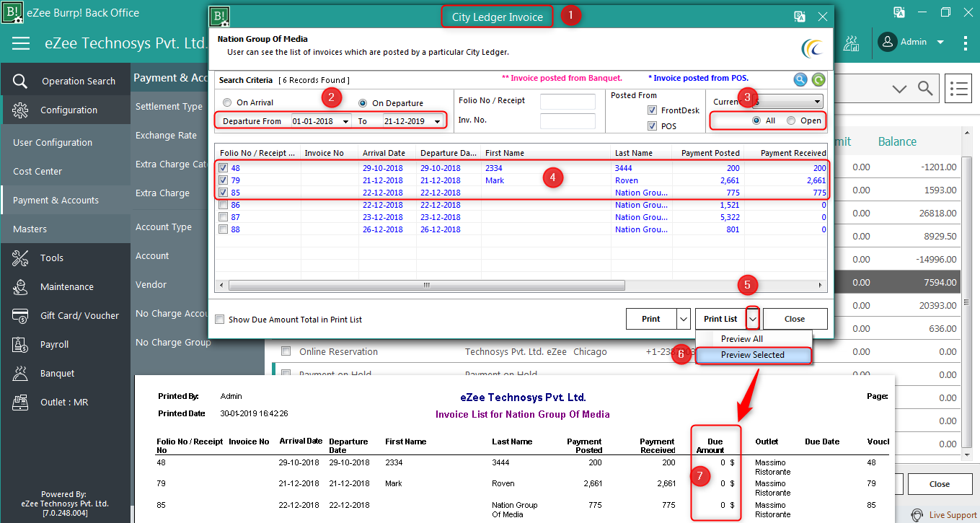Image resolution: width=980 pixels, height=523 pixels.
Task: Click the magnifier icon in main search box
Action: pos(925,88)
